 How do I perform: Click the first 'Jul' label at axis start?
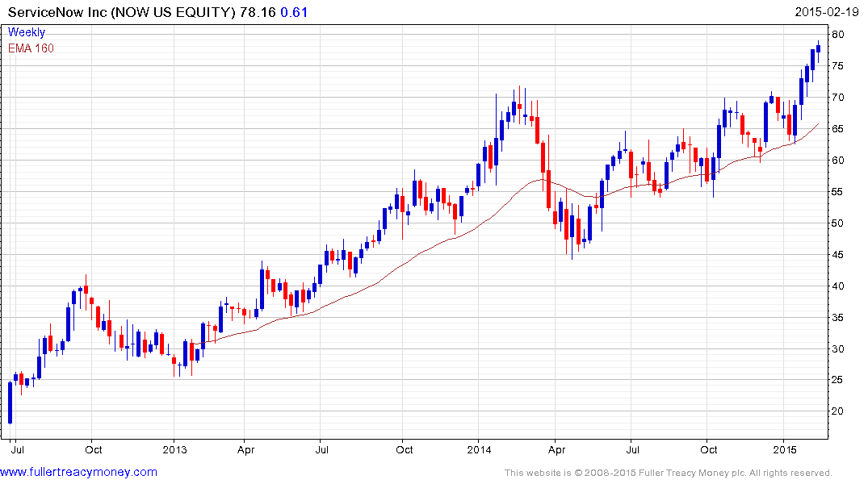17,449
